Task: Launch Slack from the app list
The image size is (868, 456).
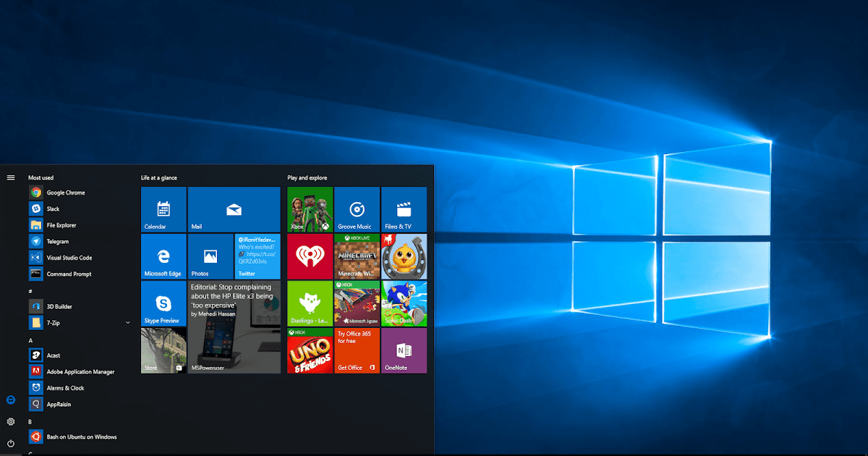Action: (80, 208)
